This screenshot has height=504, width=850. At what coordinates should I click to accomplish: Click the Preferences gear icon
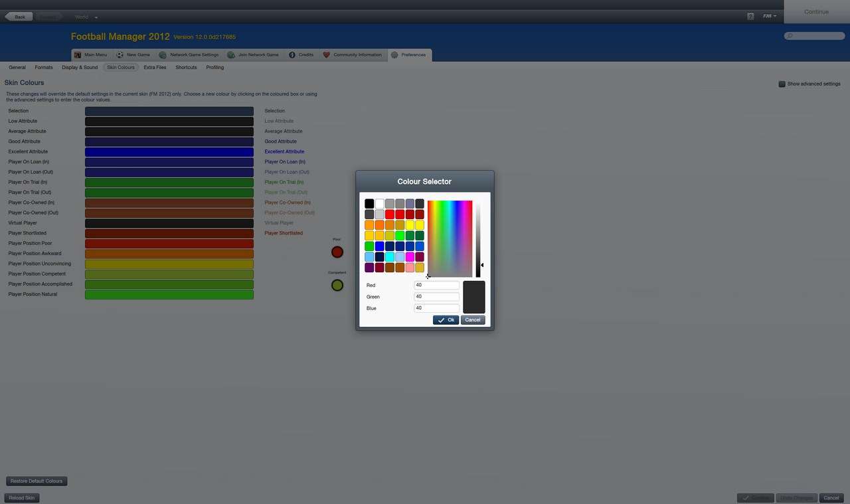394,55
